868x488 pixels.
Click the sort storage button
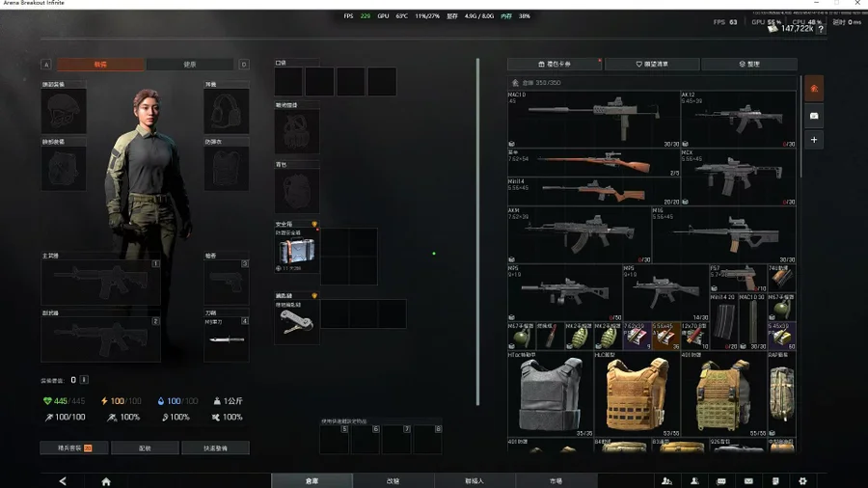[x=749, y=65]
